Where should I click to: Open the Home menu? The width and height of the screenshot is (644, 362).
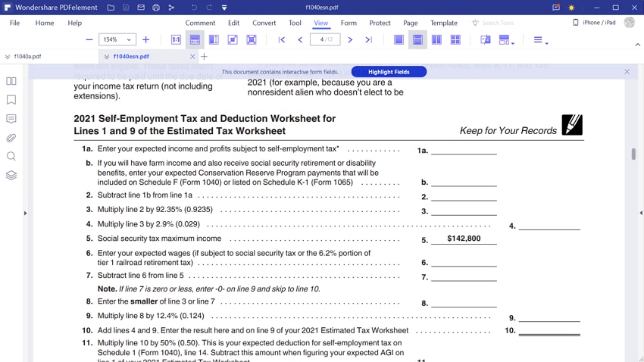click(x=45, y=23)
